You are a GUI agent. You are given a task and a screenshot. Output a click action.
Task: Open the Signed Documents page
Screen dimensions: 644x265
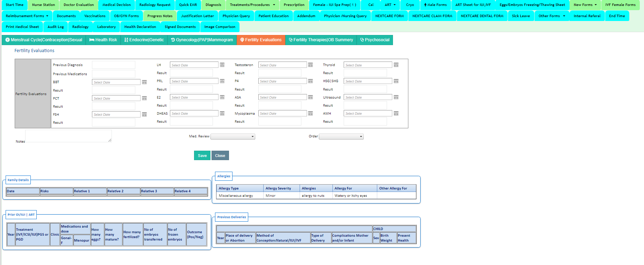coord(180,27)
